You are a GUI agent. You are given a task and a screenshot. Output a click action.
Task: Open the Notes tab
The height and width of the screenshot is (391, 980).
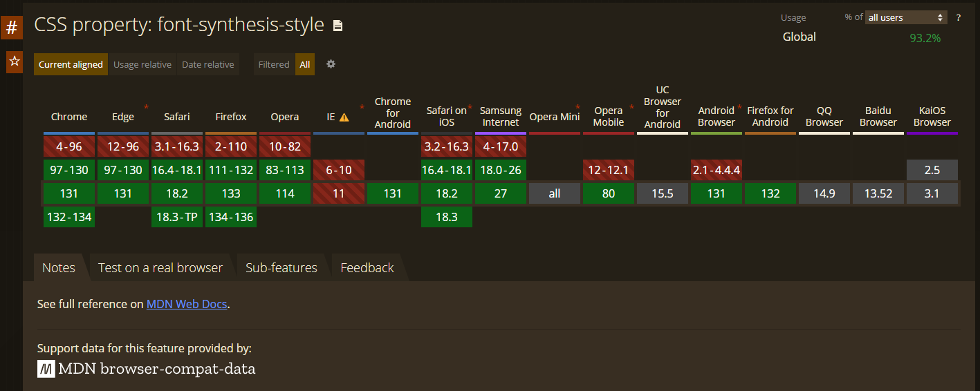pyautogui.click(x=59, y=267)
